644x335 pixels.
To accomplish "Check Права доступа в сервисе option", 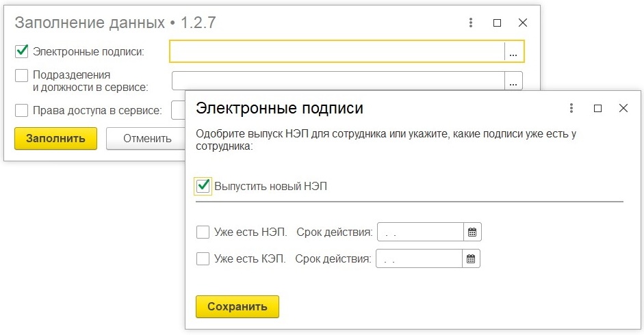I will 21,111.
